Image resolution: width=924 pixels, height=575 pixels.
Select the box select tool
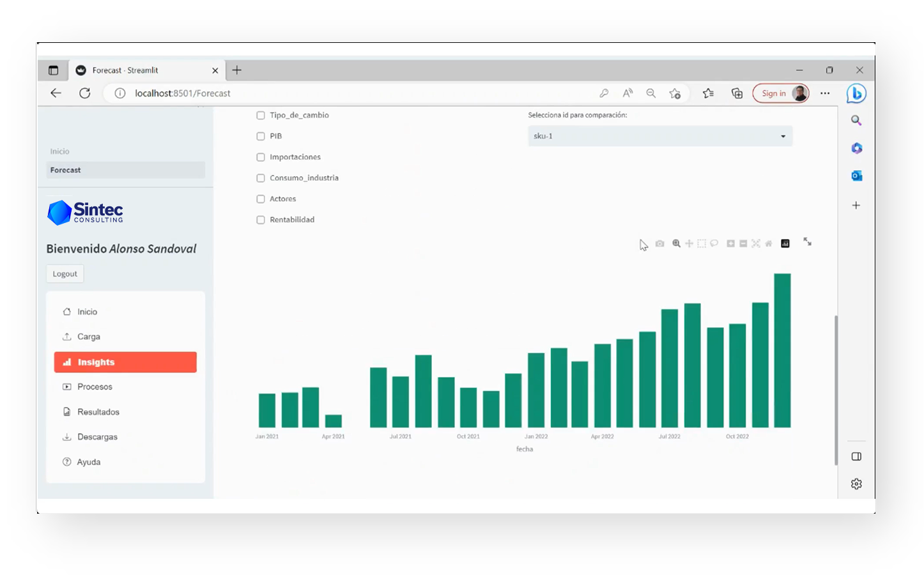click(702, 243)
